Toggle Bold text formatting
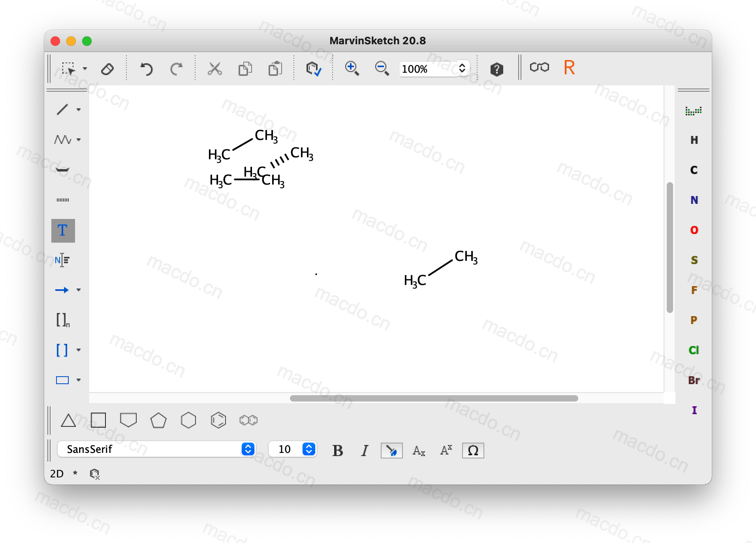 [338, 451]
